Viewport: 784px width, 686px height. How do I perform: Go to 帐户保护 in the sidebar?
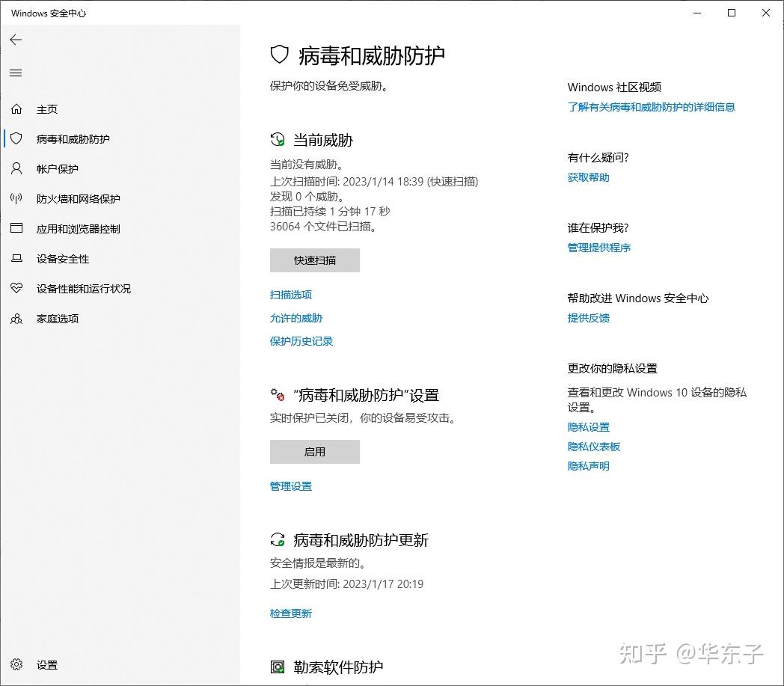[120, 168]
